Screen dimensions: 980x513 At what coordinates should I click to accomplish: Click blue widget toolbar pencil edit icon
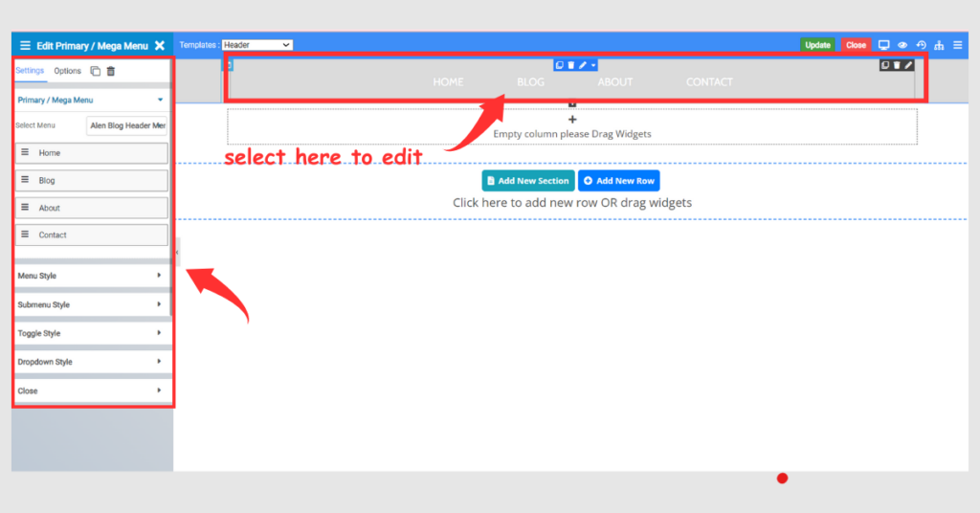(x=583, y=65)
